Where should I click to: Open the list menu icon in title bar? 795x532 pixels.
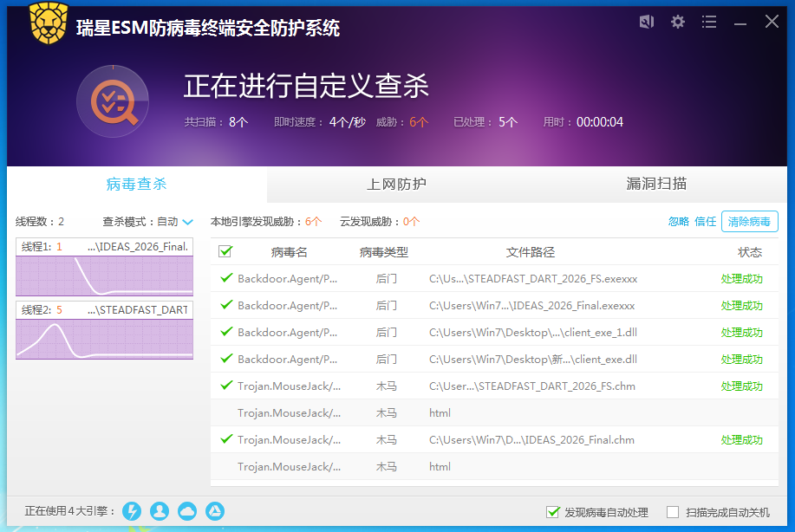point(709,22)
